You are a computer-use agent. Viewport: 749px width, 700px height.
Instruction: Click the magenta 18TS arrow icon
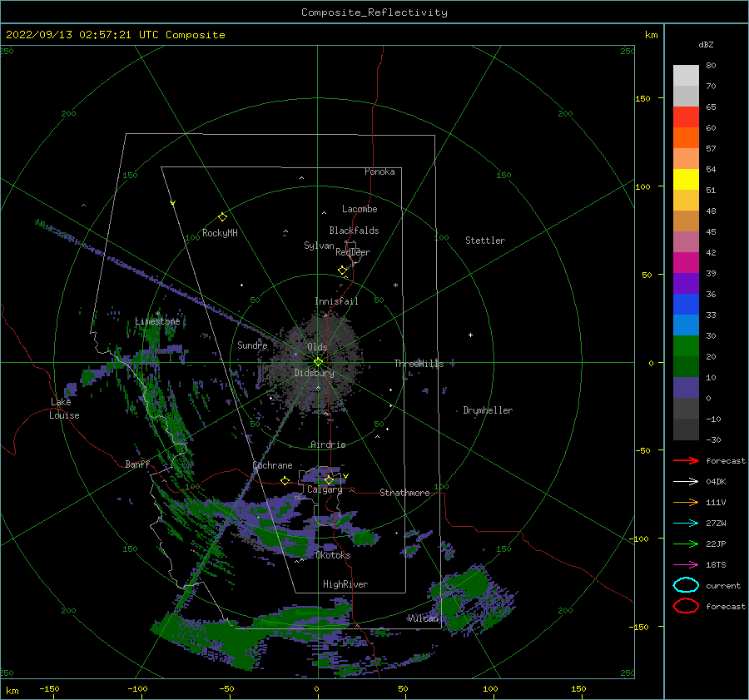coord(686,565)
